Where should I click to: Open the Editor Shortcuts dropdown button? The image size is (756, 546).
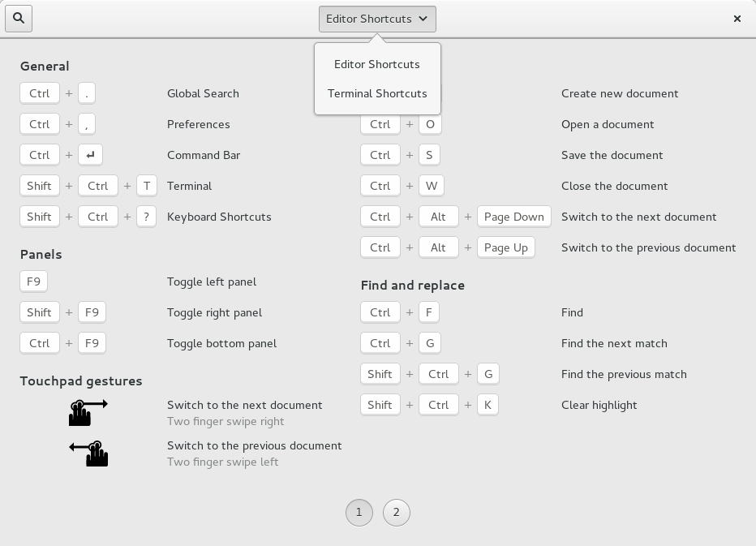click(377, 19)
